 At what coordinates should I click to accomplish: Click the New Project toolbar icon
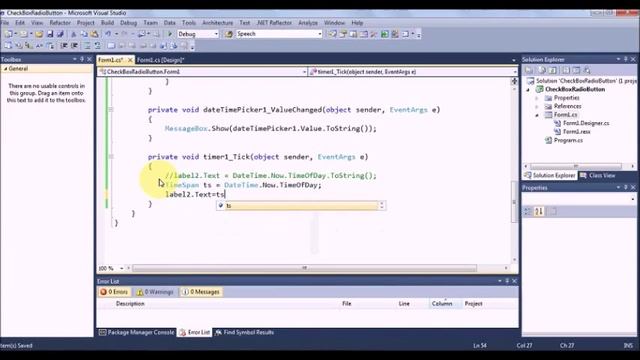pyautogui.click(x=8, y=34)
